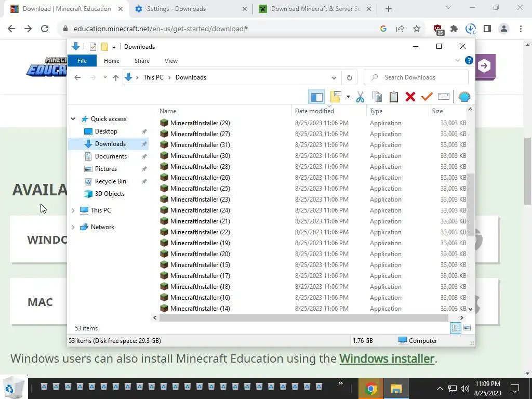
Task: Go up one folder level arrow
Action: coord(116,78)
